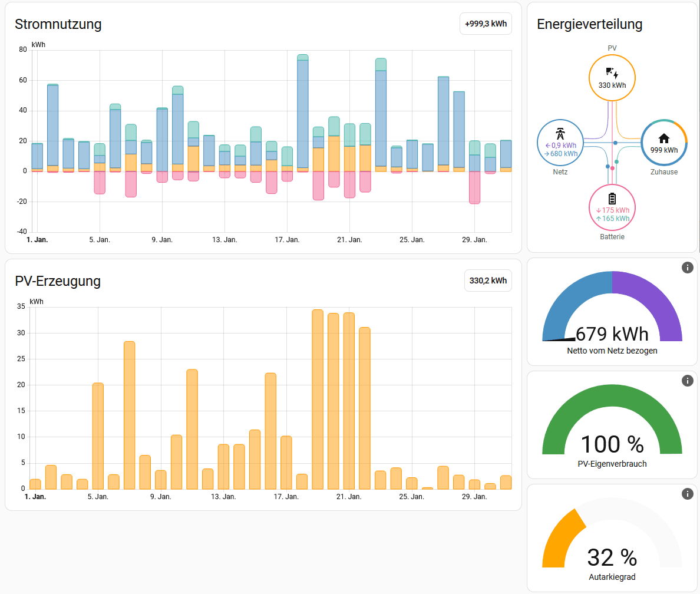Click the 32 % Autarkiegrad value
This screenshot has width=700, height=594.
[x=612, y=557]
